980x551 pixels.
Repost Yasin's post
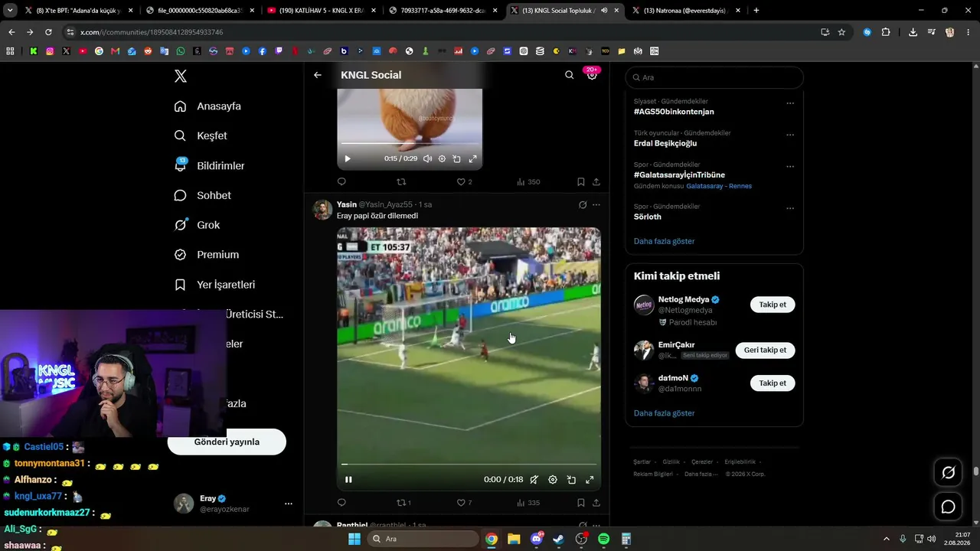[x=403, y=503]
